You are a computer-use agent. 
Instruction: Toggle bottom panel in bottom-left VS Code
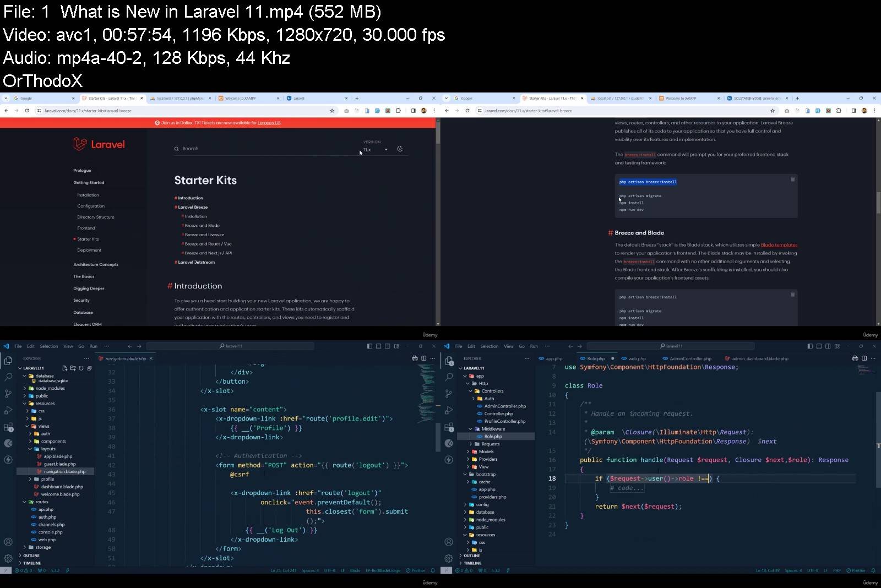378,346
